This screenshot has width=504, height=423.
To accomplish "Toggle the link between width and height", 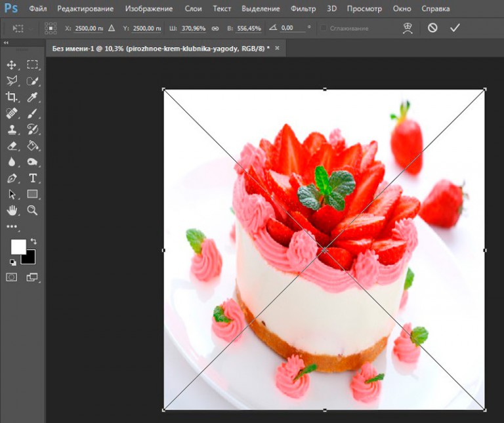I will [x=215, y=28].
